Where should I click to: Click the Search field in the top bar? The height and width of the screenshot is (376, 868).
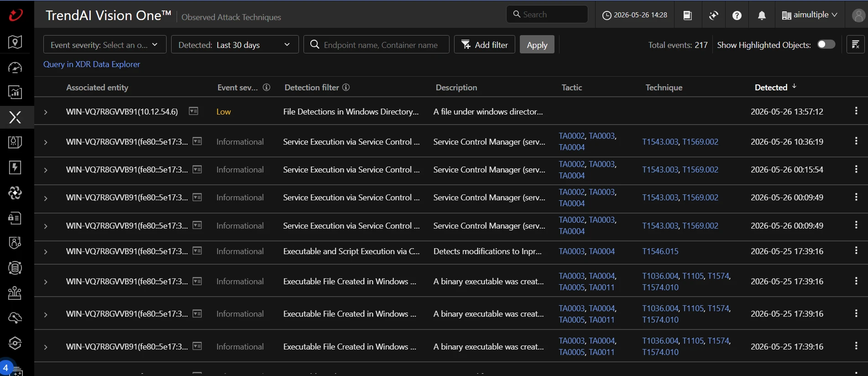[x=547, y=14]
